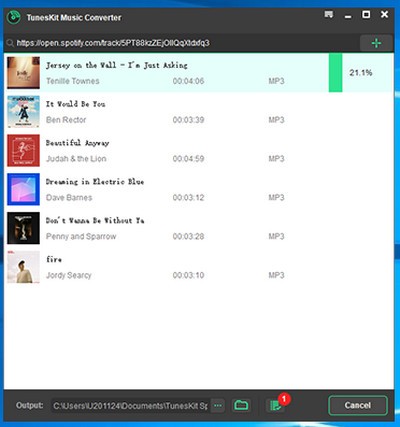Click MP3 format of Judah & the Lion track
400x427 pixels.
tap(276, 159)
